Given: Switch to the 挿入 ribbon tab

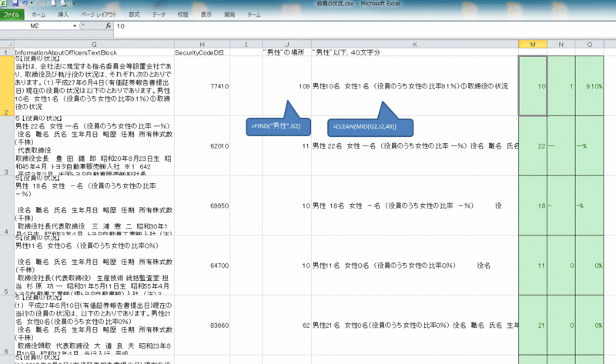Looking at the screenshot, I should point(63,15).
